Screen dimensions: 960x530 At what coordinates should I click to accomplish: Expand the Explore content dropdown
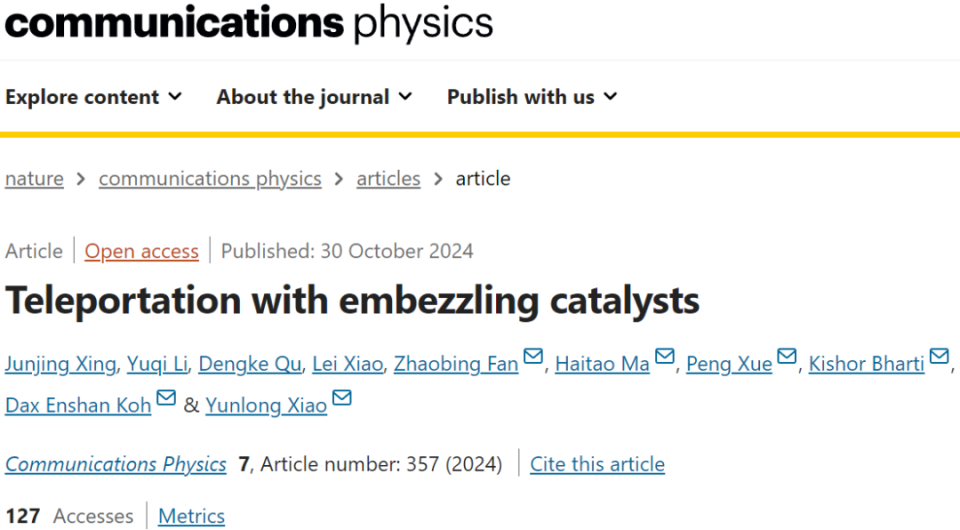pyautogui.click(x=94, y=97)
